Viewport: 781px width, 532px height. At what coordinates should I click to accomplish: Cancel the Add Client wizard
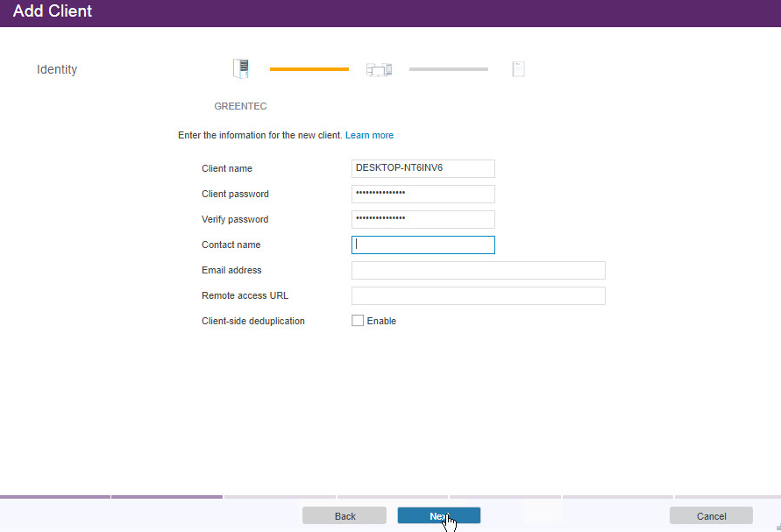(711, 516)
